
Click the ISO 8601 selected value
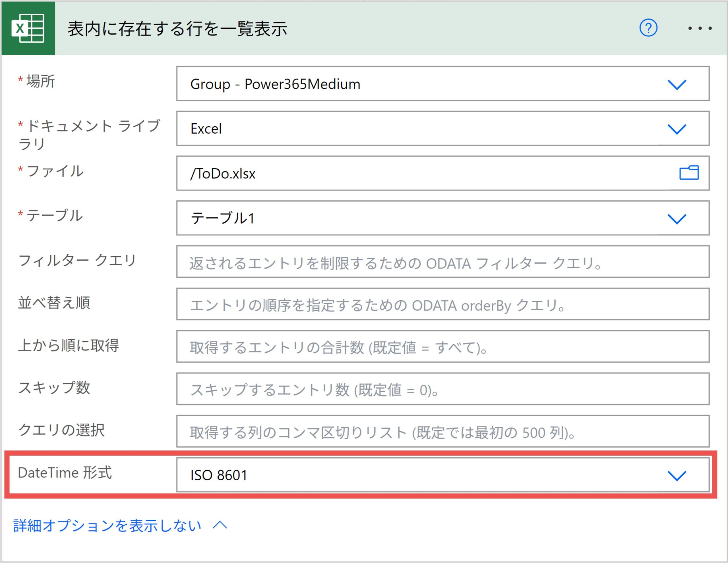(x=219, y=475)
